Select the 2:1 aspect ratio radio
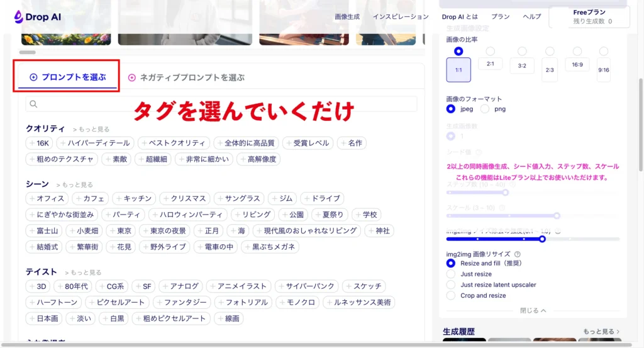 tap(490, 52)
